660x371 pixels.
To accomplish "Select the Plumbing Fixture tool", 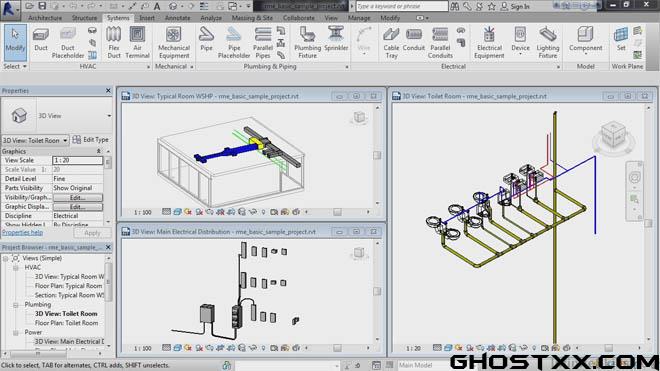I will tap(307, 42).
